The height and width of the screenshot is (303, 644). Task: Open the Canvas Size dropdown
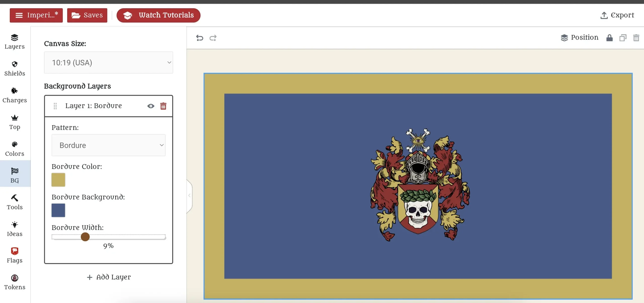point(108,62)
